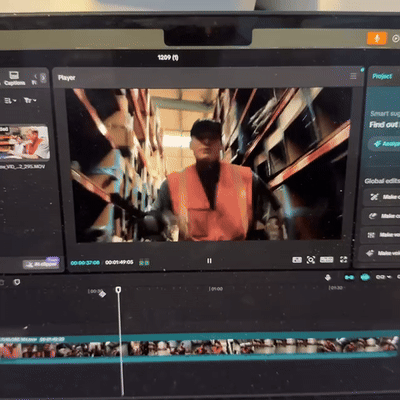
Task: Pause playback in the Player
Action: click(x=209, y=261)
